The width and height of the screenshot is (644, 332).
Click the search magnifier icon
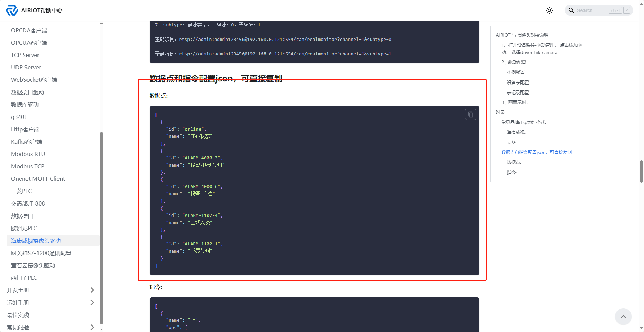(x=571, y=10)
